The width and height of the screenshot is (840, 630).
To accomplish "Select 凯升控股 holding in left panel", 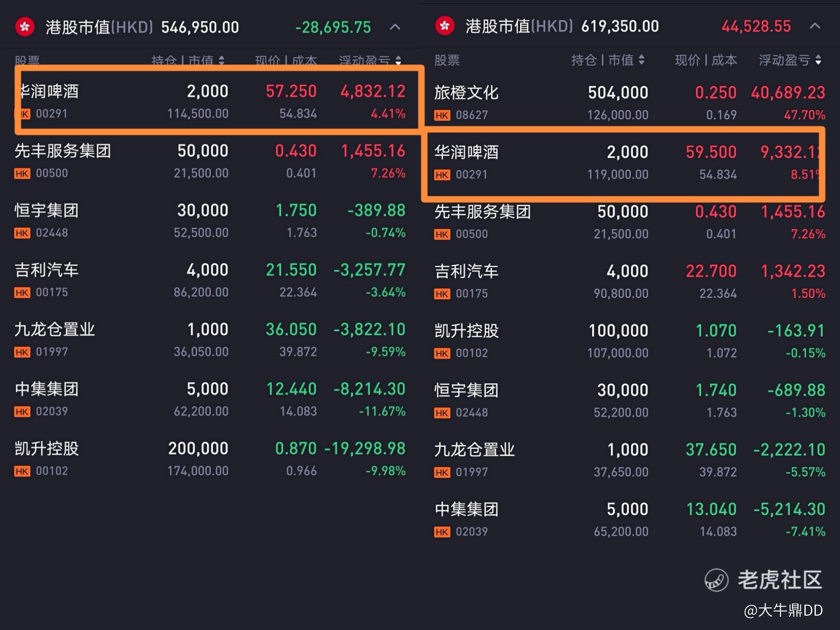I will [x=47, y=449].
